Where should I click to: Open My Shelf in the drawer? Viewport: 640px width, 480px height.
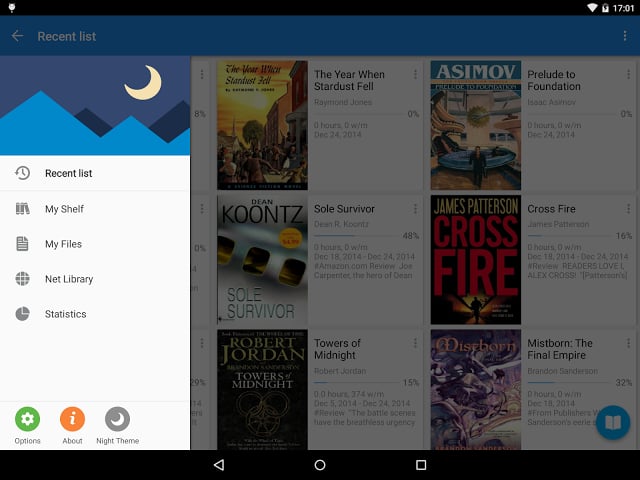[64, 209]
